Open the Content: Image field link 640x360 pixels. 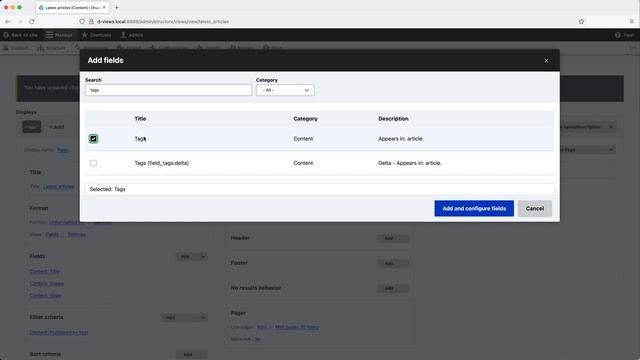[47, 283]
